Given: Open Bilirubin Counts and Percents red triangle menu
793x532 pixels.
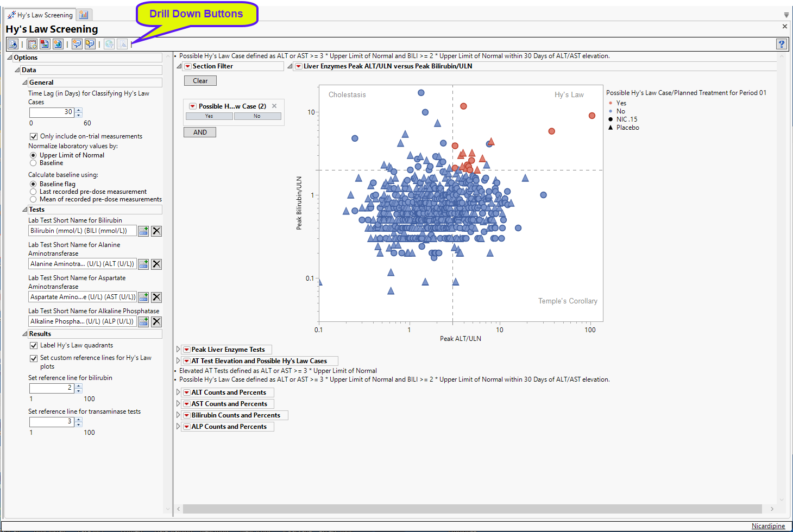Looking at the screenshot, I should coord(186,415).
